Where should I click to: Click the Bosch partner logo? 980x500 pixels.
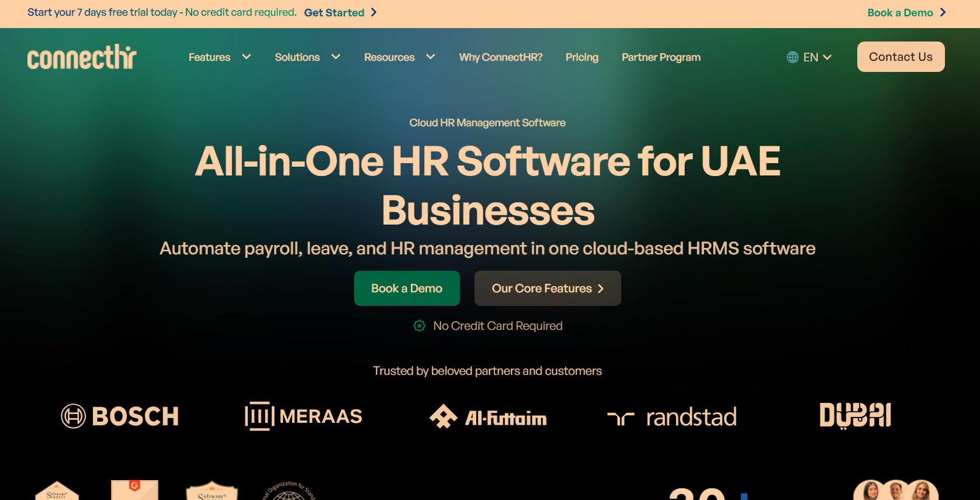point(120,416)
